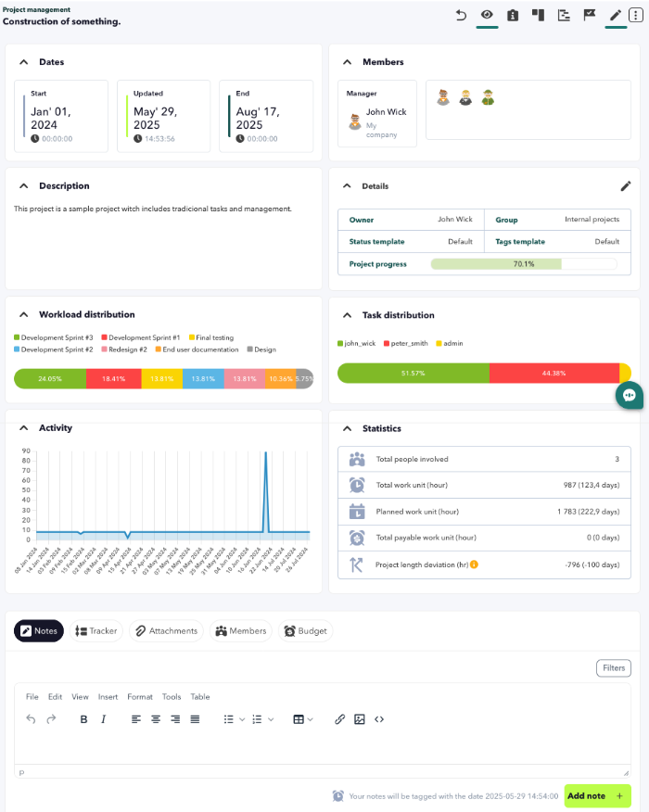This screenshot has width=649, height=812.
Task: Click green Development Sprint #3 workload segment
Action: pyautogui.click(x=50, y=378)
